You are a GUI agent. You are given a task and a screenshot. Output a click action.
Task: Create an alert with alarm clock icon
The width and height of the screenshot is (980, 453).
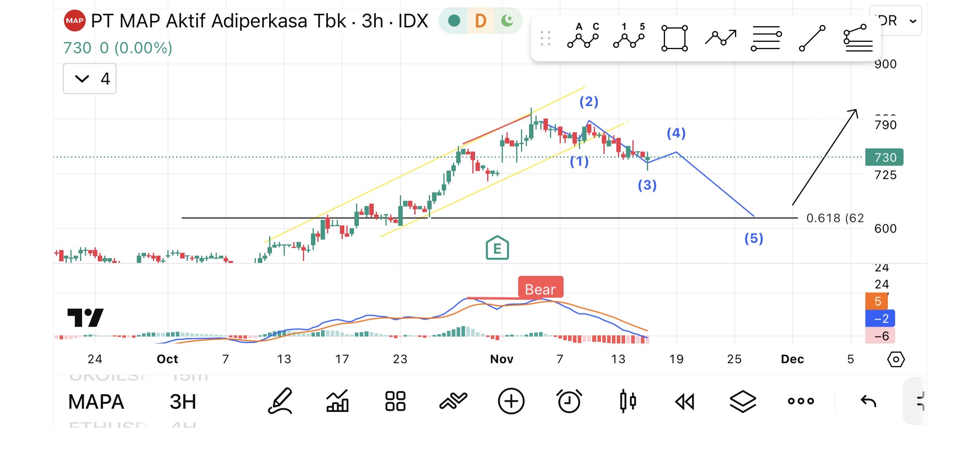[x=569, y=401]
